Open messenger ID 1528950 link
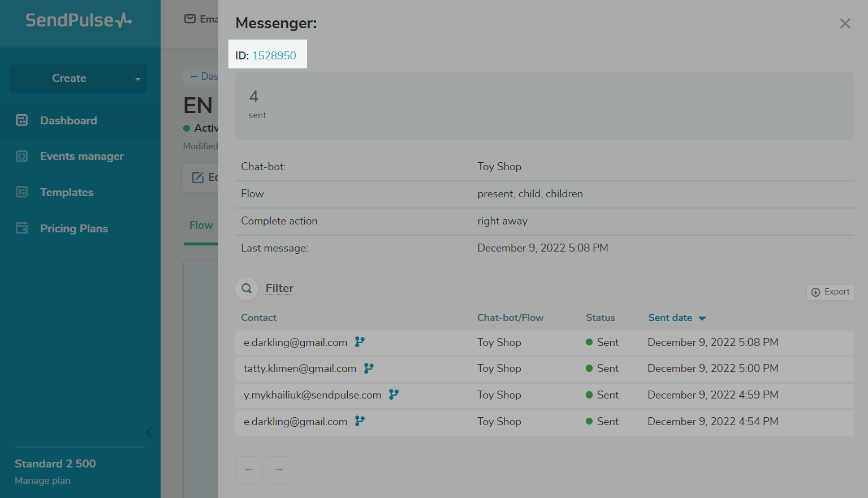 tap(274, 55)
